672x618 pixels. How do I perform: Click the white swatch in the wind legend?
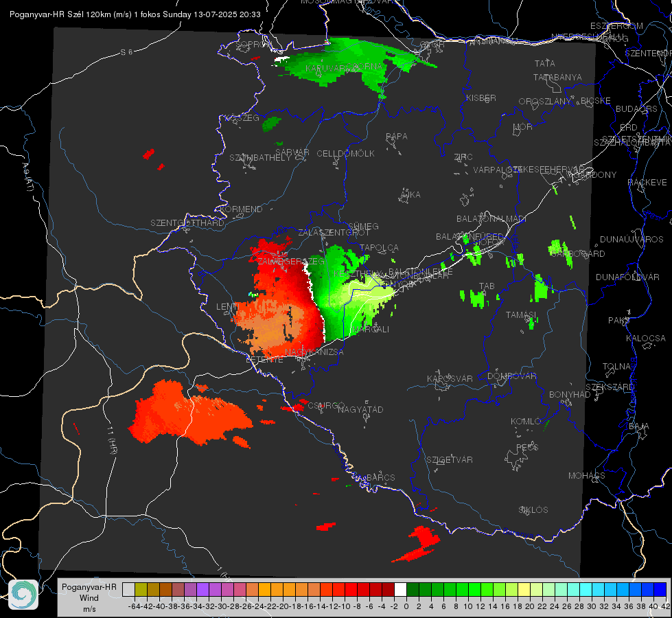400,590
